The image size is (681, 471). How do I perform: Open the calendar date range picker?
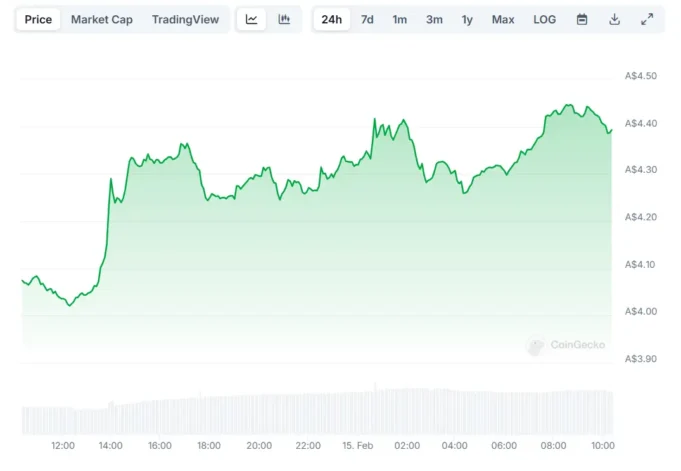pos(582,20)
